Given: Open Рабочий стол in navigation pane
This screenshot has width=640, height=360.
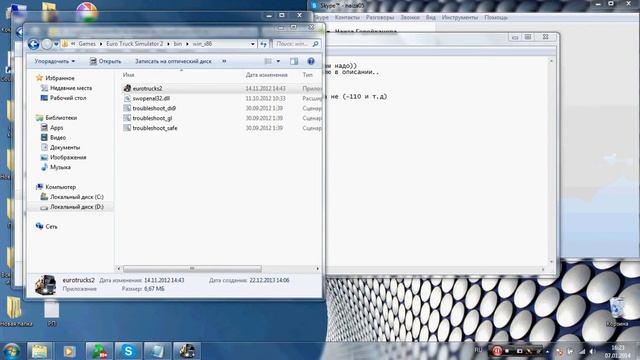Looking at the screenshot, I should [68, 98].
